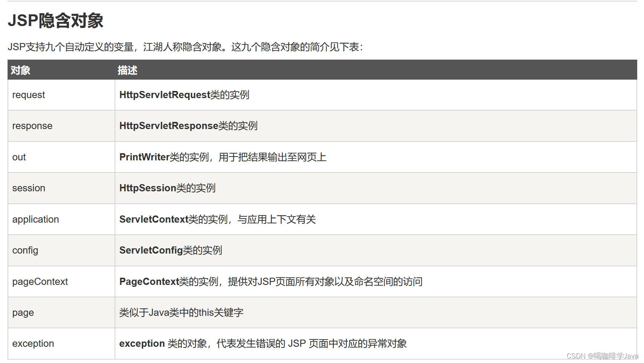Click the page row in the table
644x363 pixels.
point(23,312)
